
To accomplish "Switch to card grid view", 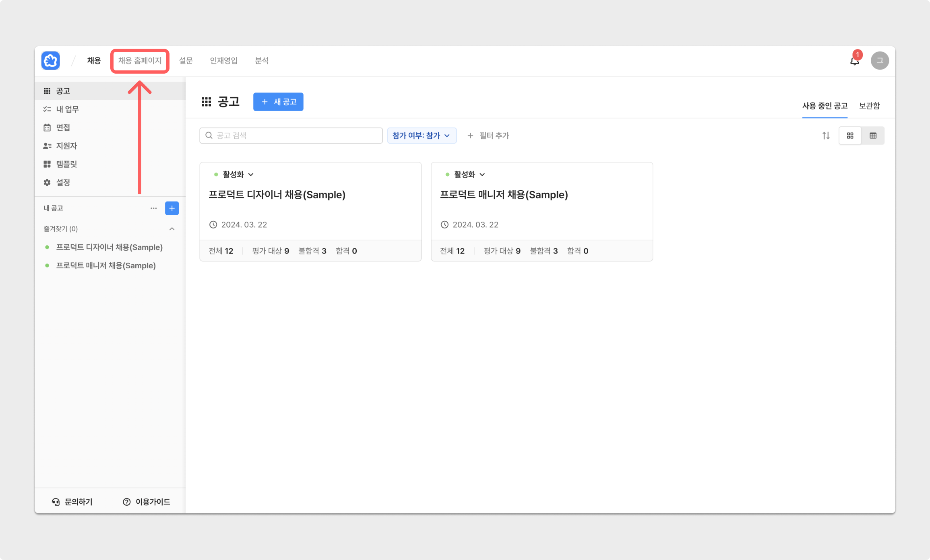I will pos(850,136).
